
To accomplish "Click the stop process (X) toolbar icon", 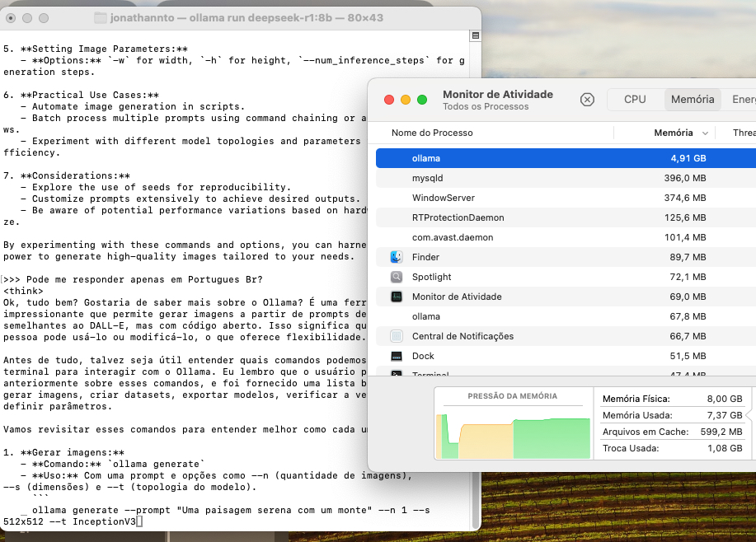I will tap(587, 100).
